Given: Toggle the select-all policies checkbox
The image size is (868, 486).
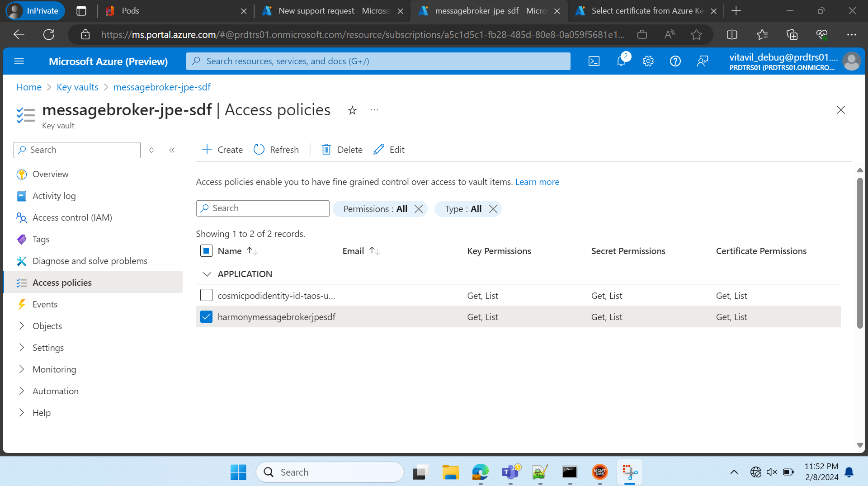Looking at the screenshot, I should tap(206, 251).
